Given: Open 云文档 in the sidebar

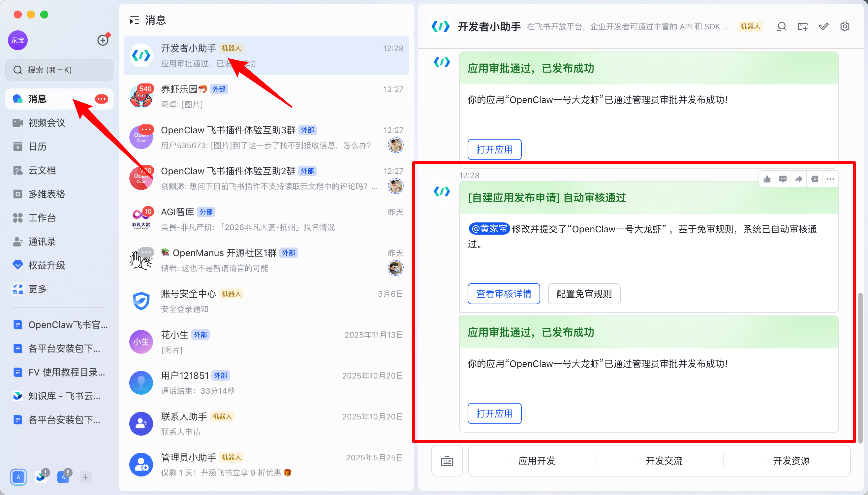Looking at the screenshot, I should tap(59, 170).
